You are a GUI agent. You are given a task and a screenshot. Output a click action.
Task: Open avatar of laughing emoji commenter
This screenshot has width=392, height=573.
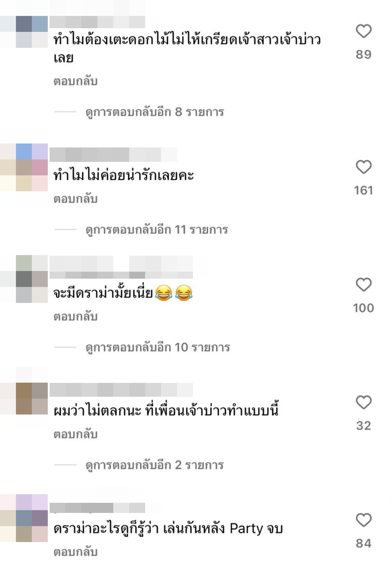tap(24, 279)
